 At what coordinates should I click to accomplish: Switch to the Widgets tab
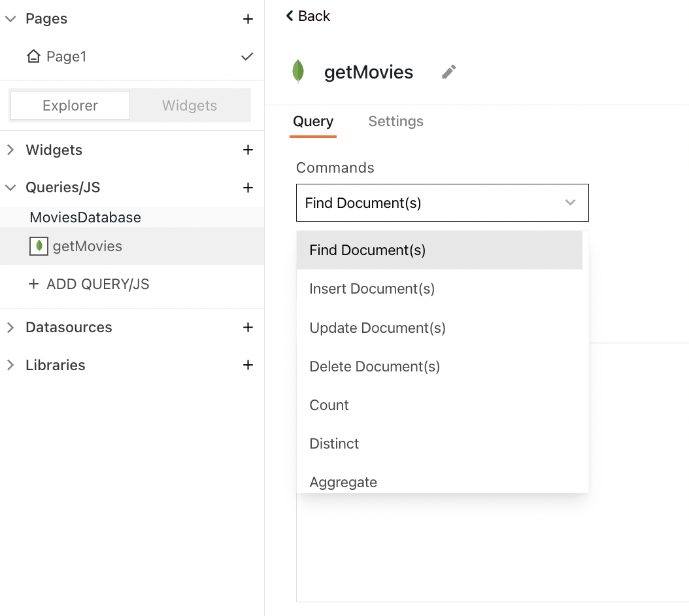click(190, 105)
